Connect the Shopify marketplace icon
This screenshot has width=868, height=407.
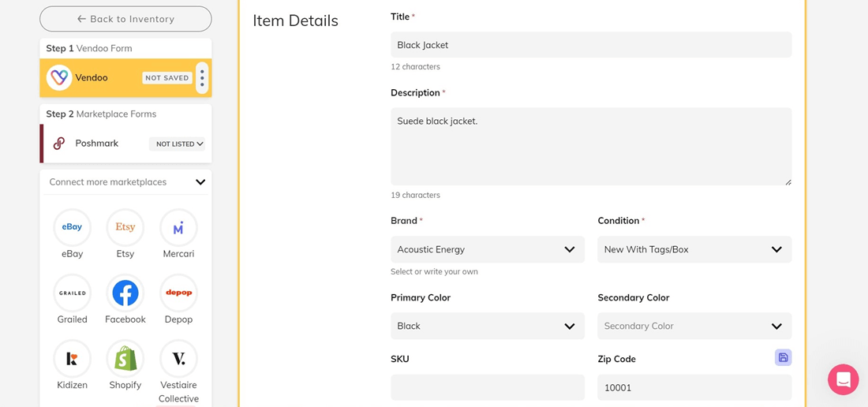pos(125,359)
